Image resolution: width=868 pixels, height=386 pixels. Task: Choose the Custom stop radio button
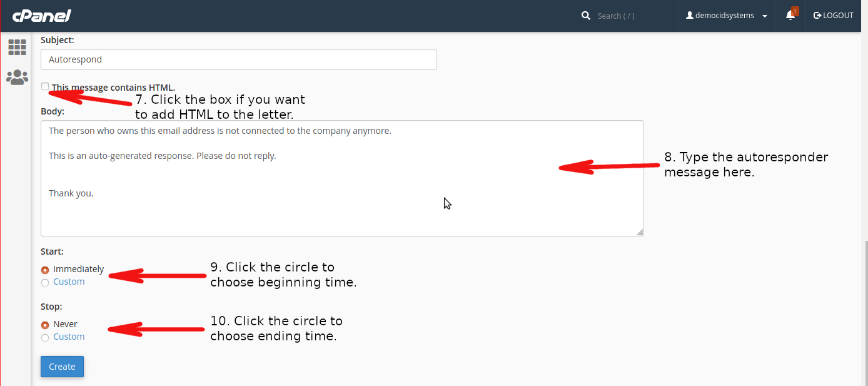[45, 338]
